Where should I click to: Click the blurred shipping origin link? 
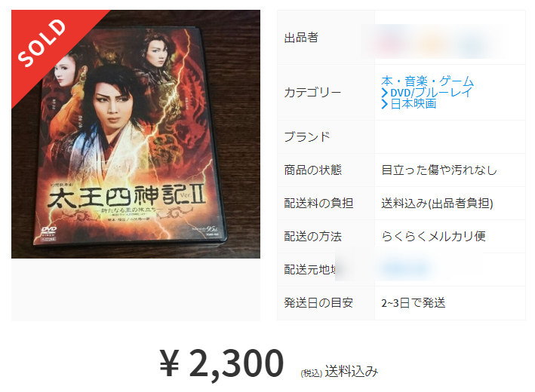click(406, 268)
